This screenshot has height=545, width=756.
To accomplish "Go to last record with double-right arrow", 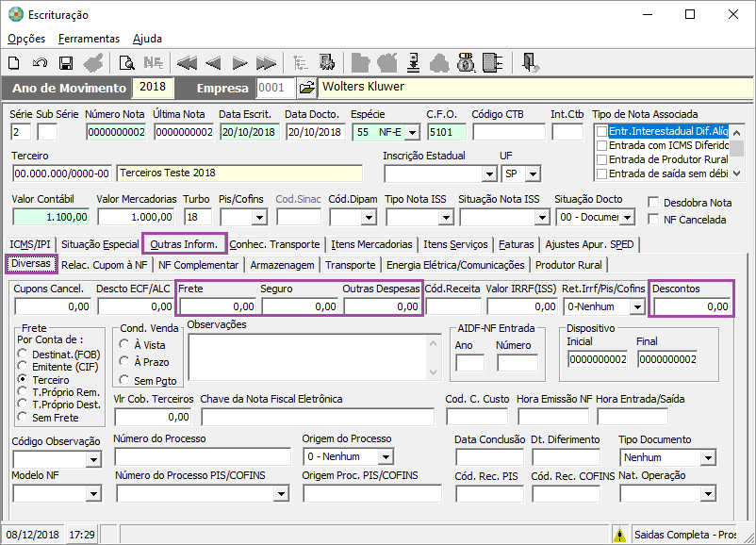I will (266, 63).
